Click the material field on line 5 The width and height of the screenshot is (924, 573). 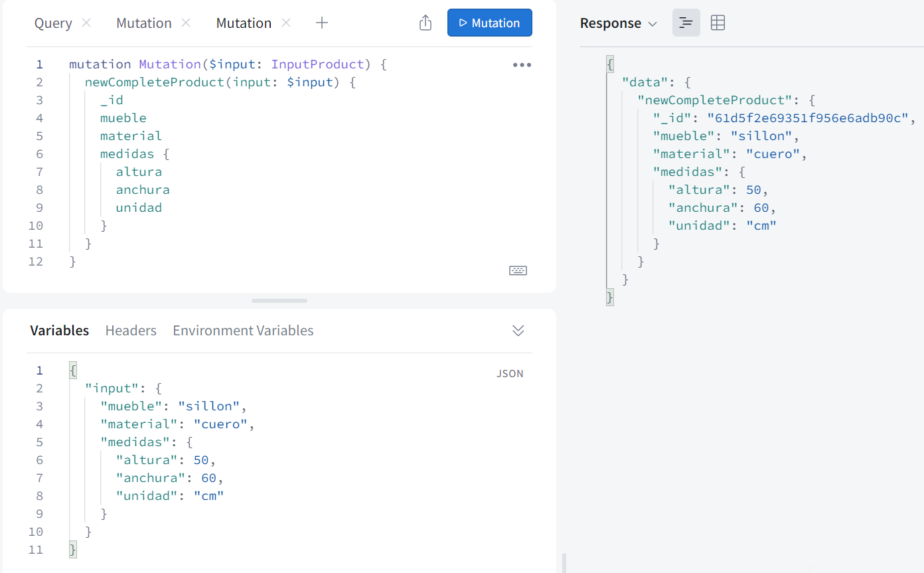click(x=131, y=136)
